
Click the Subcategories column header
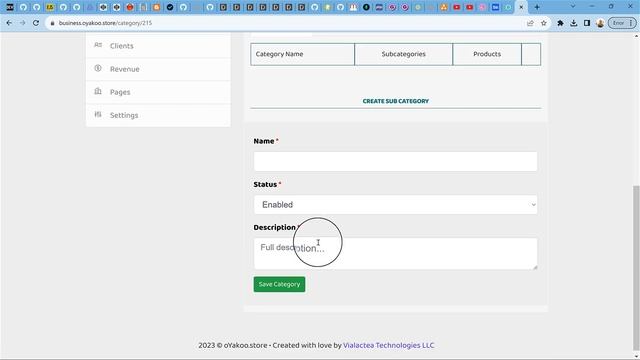pos(403,54)
